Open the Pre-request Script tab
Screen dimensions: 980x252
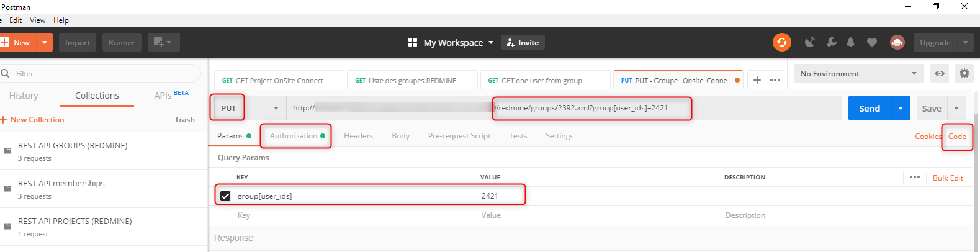[x=459, y=136]
